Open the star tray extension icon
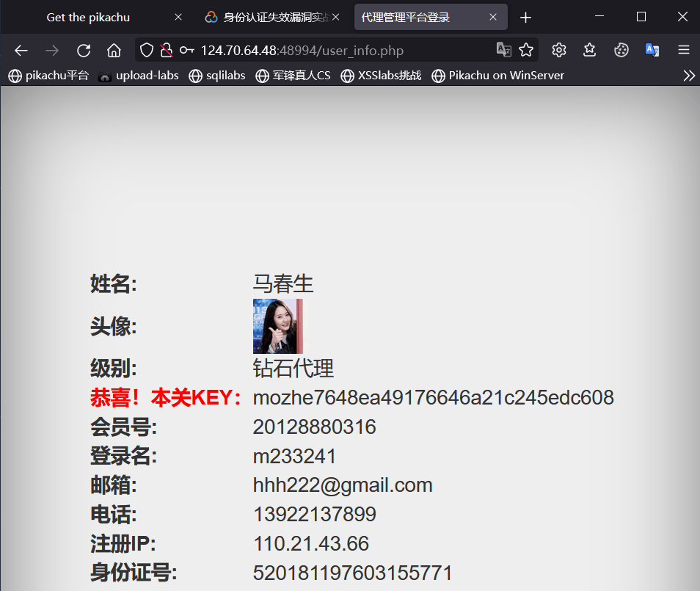Image resolution: width=700 pixels, height=591 pixels. pyautogui.click(x=590, y=50)
